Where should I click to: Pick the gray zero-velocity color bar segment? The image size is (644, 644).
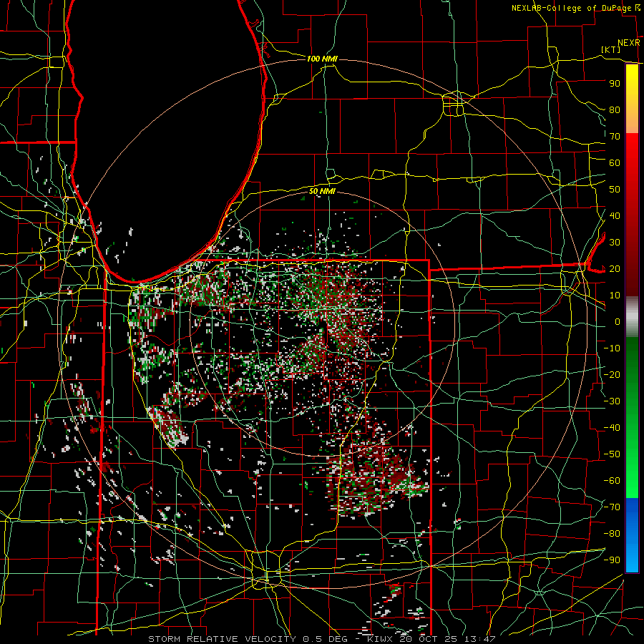pyautogui.click(x=632, y=316)
